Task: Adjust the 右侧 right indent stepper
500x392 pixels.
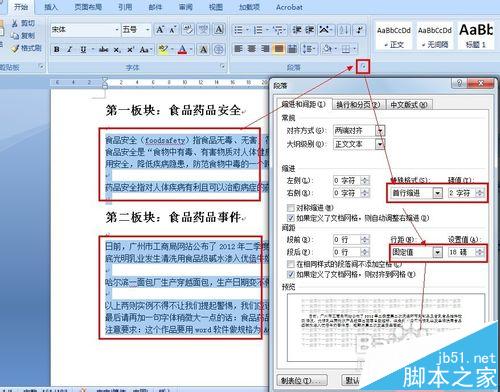Action: (x=365, y=193)
